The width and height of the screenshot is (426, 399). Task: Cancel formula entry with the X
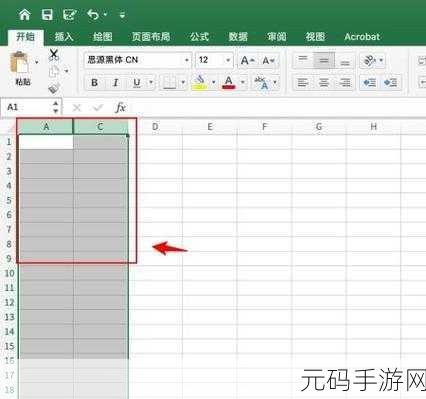coord(77,108)
